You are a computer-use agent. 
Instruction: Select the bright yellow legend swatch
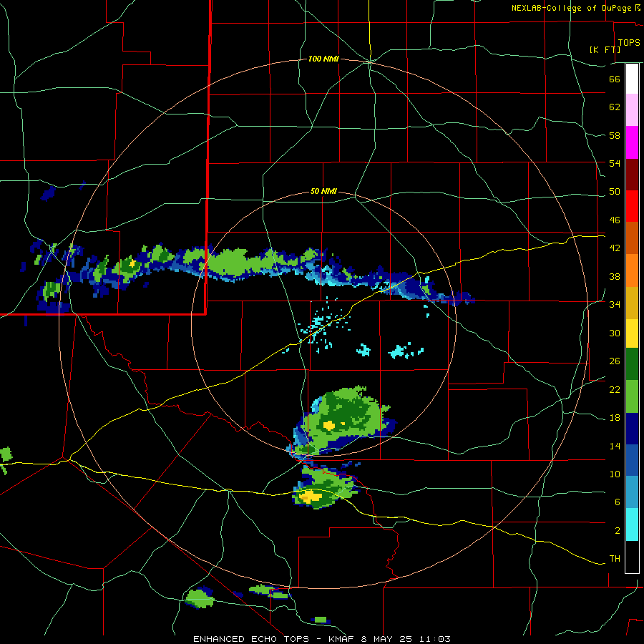point(632,333)
